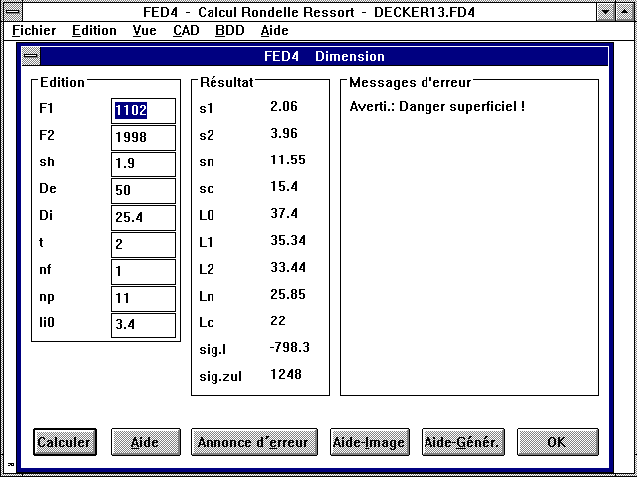637x478 pixels.
Task: Select the np value field
Action: click(x=143, y=299)
